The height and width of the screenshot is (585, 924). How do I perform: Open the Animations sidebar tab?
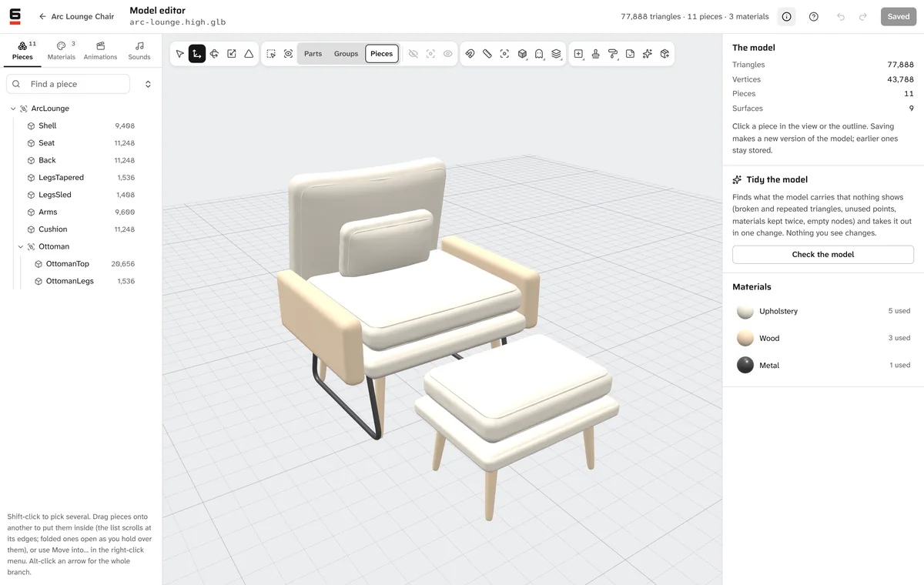100,51
